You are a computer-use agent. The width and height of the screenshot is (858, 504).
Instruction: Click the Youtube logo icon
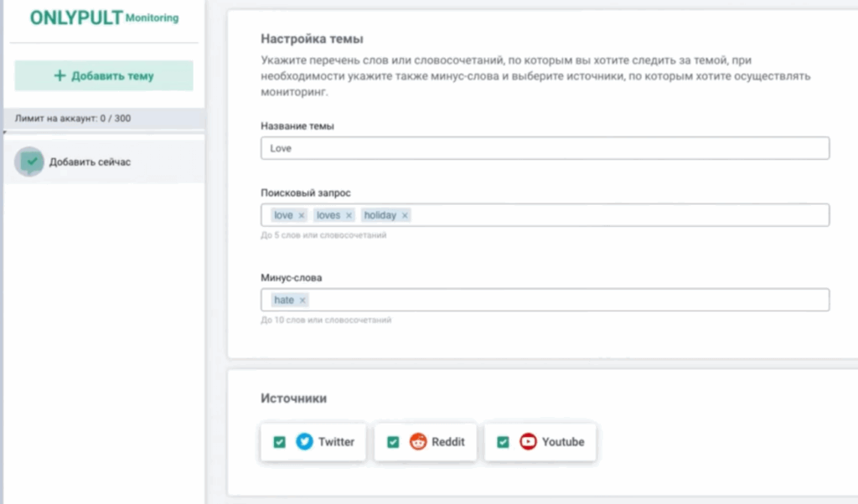[x=528, y=442]
